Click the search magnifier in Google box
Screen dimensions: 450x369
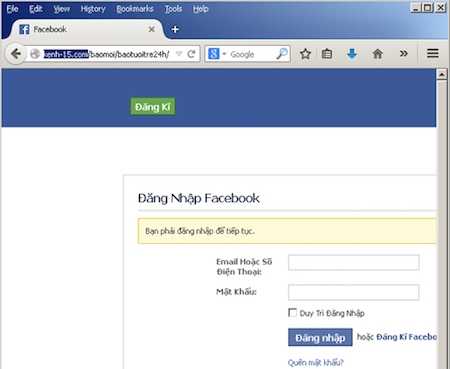pyautogui.click(x=282, y=54)
